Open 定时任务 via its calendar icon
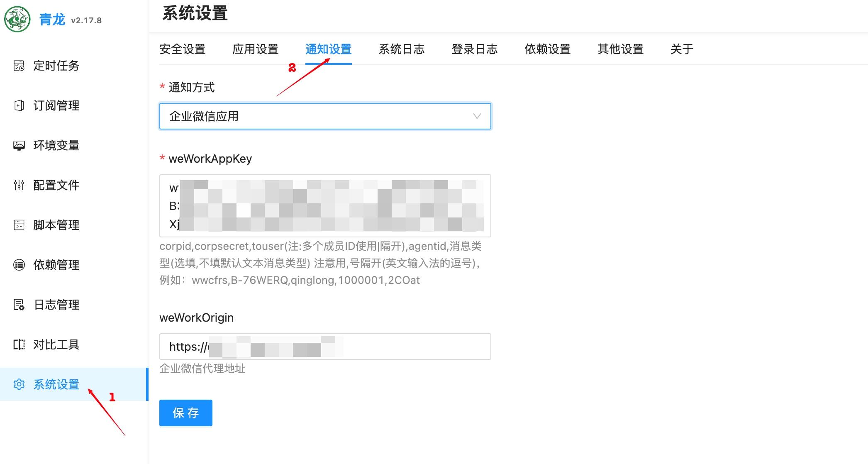868x464 pixels. [x=19, y=66]
